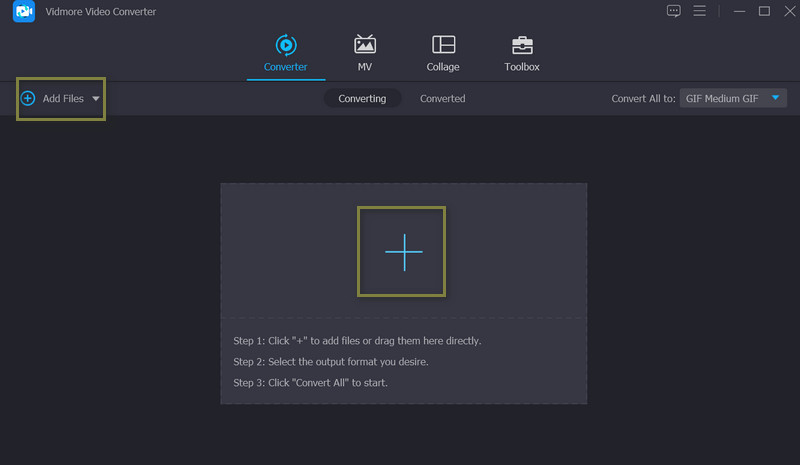Switch to the Converted tab
The height and width of the screenshot is (465, 800).
click(442, 99)
